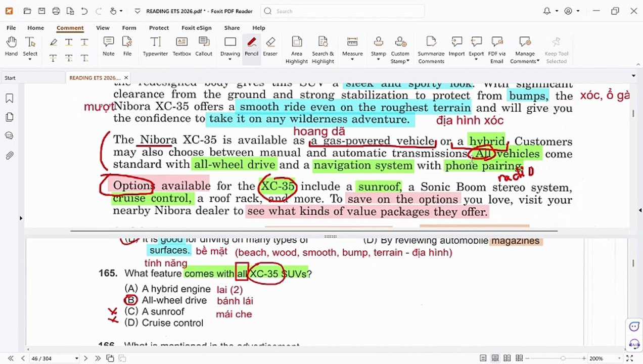Open the Form ribbon tab
Viewport: 643px width, 364px height.
tap(129, 28)
